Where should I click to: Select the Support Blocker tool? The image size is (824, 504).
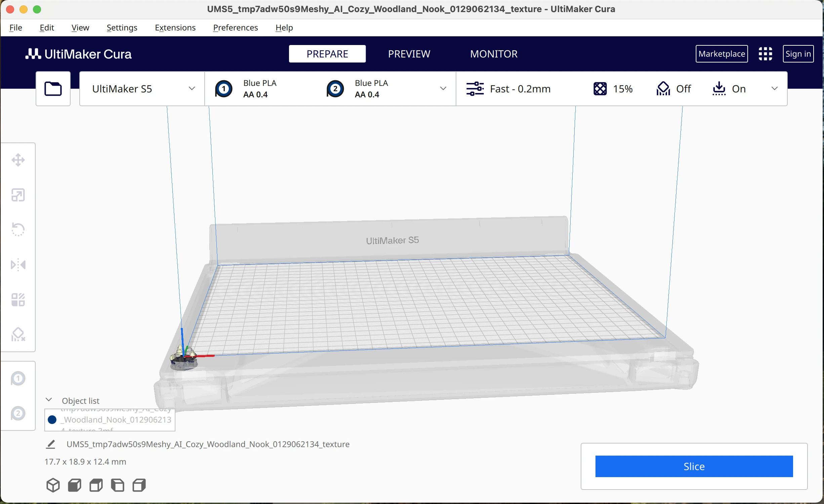point(18,335)
